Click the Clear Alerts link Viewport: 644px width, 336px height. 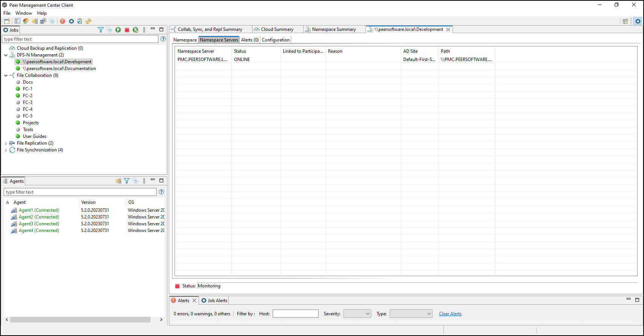(x=450, y=314)
